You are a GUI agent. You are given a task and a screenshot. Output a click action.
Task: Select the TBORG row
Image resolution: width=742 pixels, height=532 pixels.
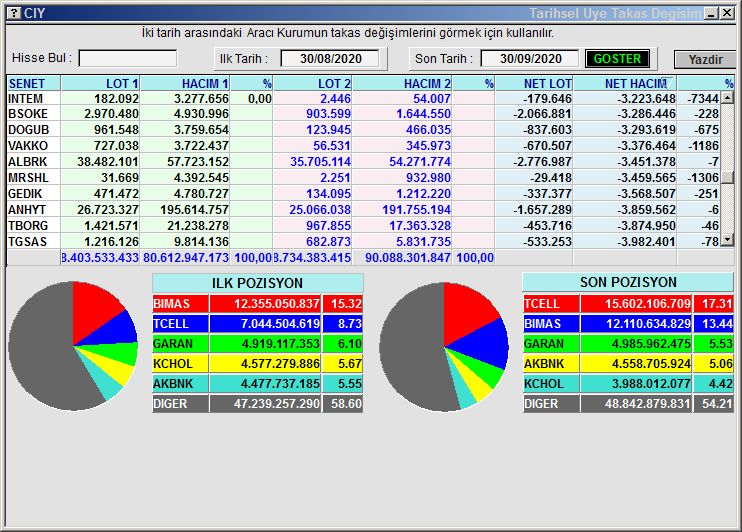click(363, 226)
